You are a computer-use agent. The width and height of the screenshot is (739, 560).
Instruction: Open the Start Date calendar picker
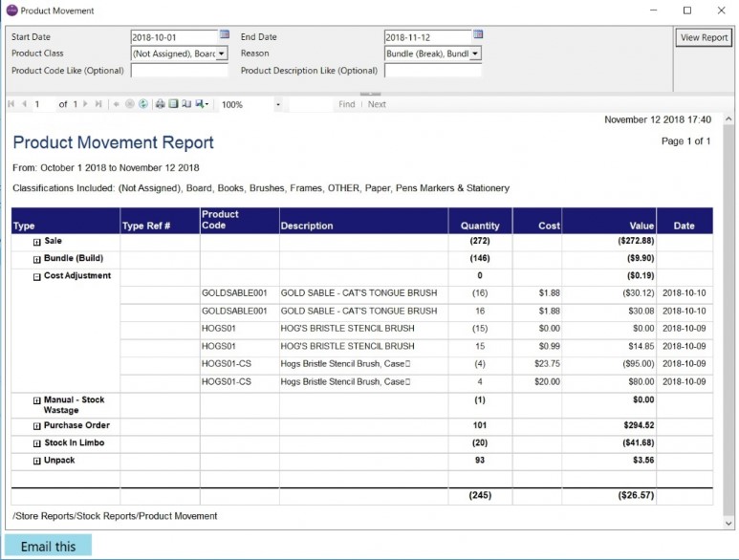[x=225, y=34]
